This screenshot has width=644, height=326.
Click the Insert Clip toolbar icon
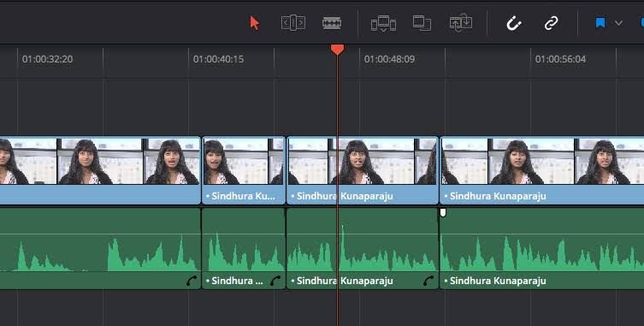pos(383,23)
